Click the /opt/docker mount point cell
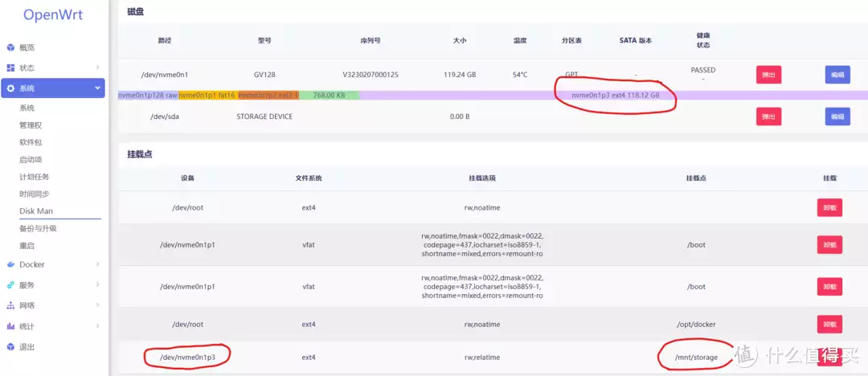 coord(696,324)
